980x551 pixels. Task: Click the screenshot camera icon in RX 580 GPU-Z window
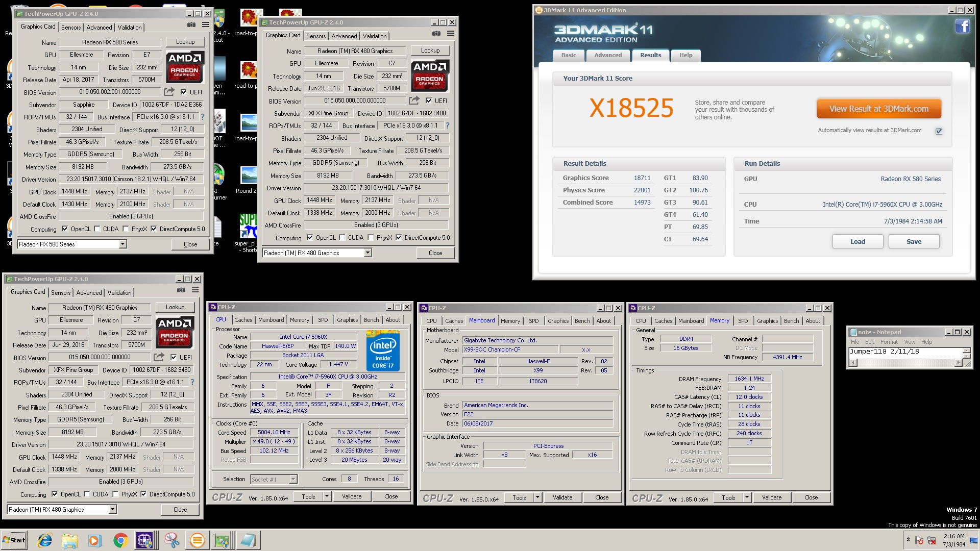(191, 24)
